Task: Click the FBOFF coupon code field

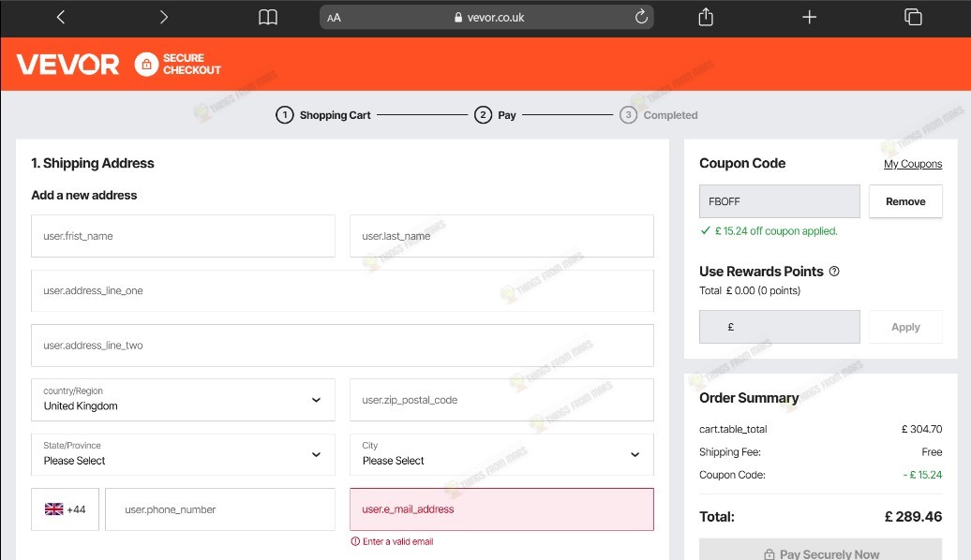Action: click(x=780, y=201)
